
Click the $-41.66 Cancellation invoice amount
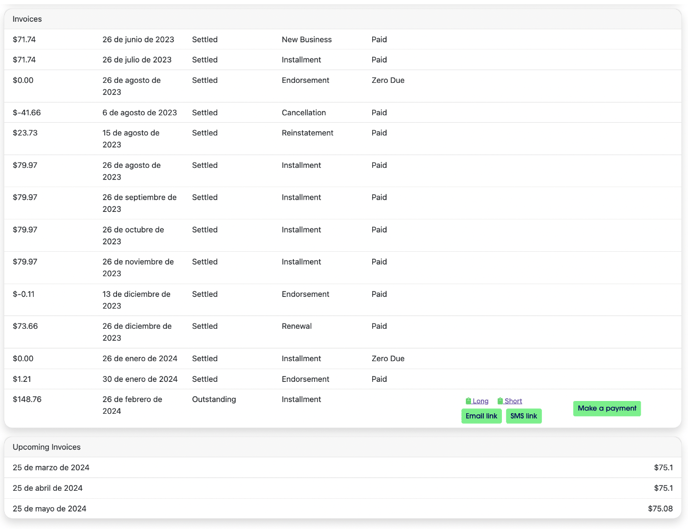[27, 113]
